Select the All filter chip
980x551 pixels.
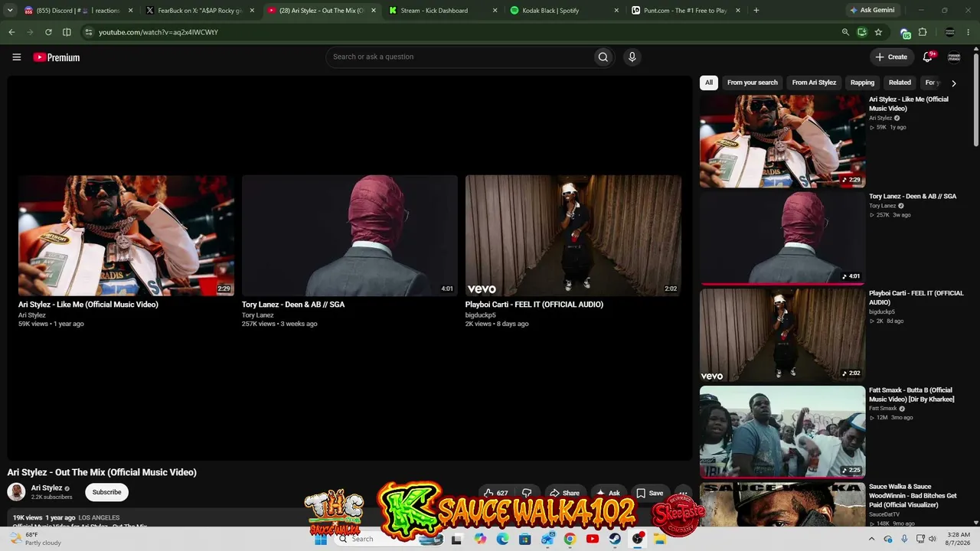click(x=709, y=83)
